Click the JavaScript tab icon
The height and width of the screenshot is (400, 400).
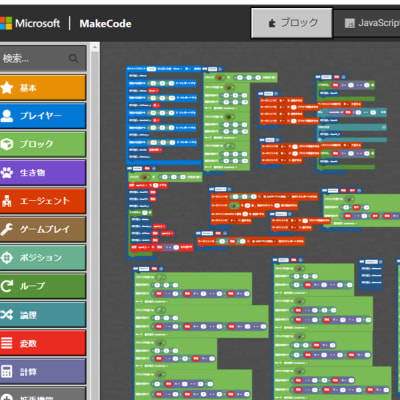349,23
